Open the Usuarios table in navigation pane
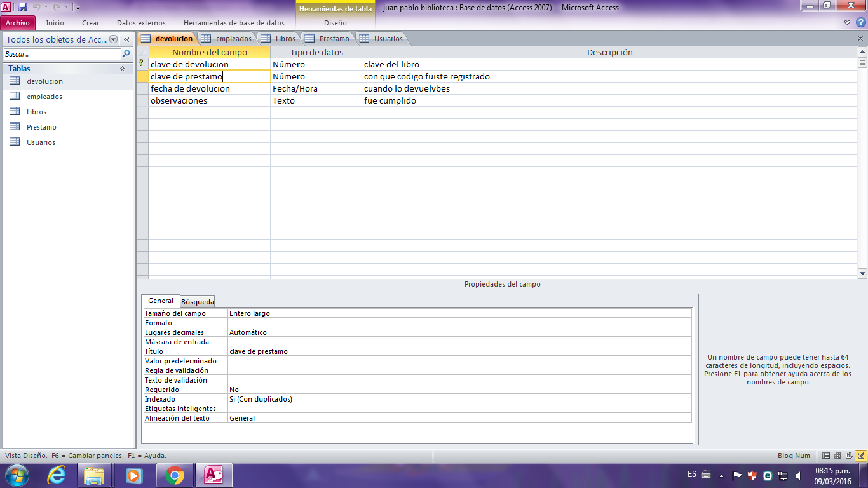 click(x=41, y=142)
